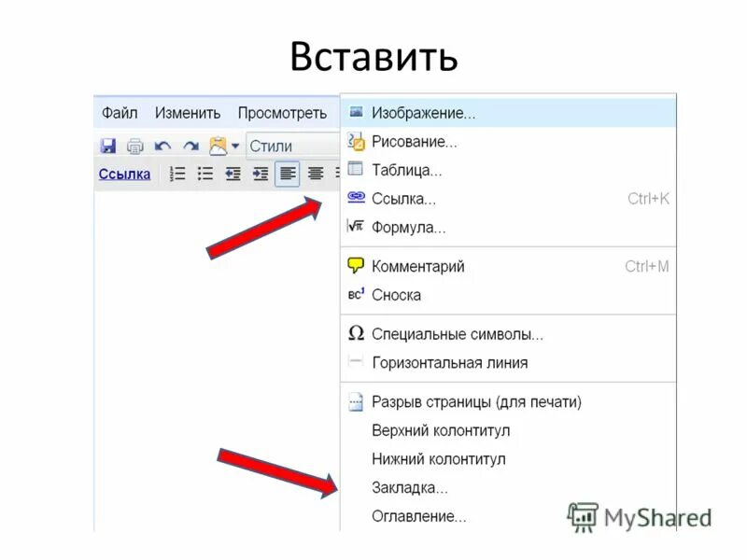The width and height of the screenshot is (747, 560).
Task: Toggle left alignment in the toolbar
Action: [289, 174]
